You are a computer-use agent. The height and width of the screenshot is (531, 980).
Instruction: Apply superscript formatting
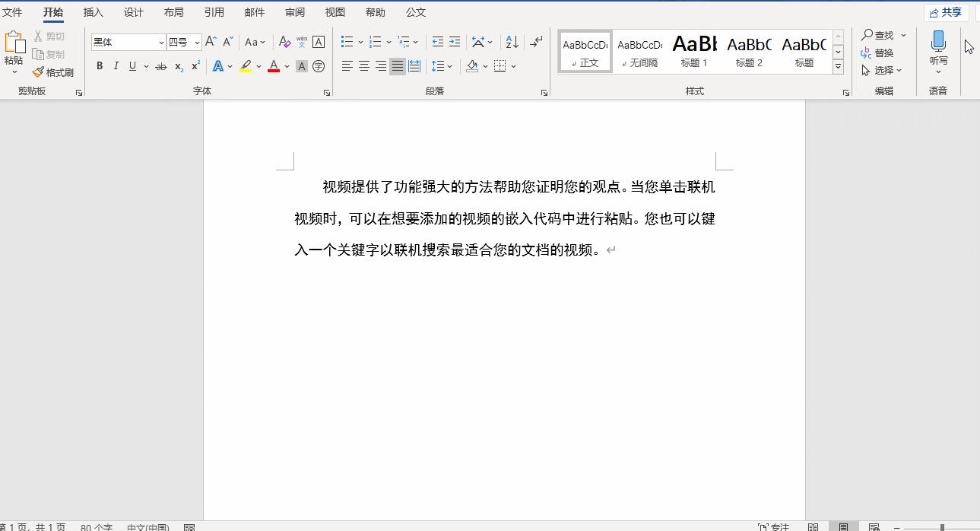click(195, 66)
